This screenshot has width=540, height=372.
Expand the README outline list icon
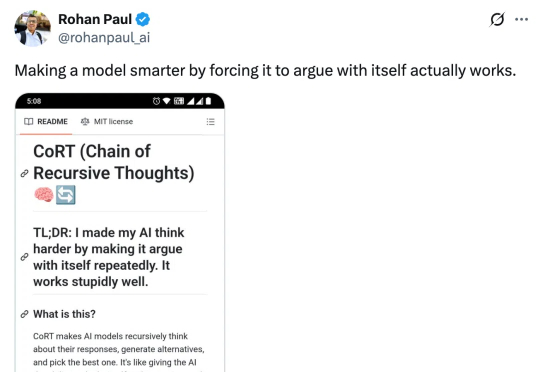(x=210, y=122)
